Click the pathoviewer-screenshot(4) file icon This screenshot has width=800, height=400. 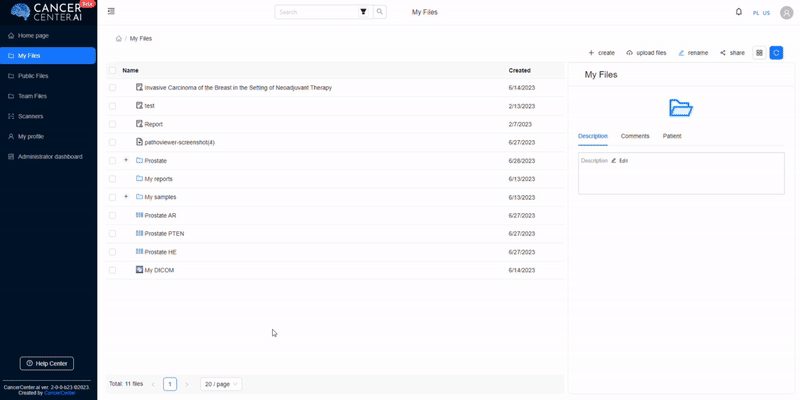pos(139,142)
